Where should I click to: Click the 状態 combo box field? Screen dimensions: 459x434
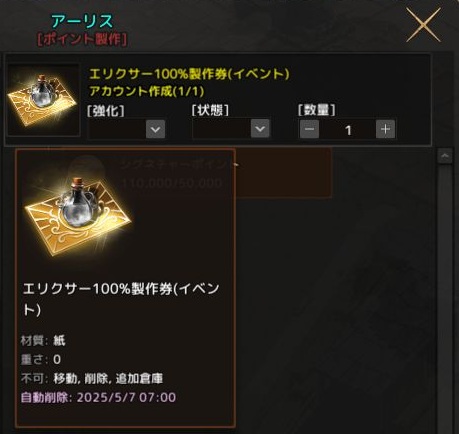(x=231, y=128)
